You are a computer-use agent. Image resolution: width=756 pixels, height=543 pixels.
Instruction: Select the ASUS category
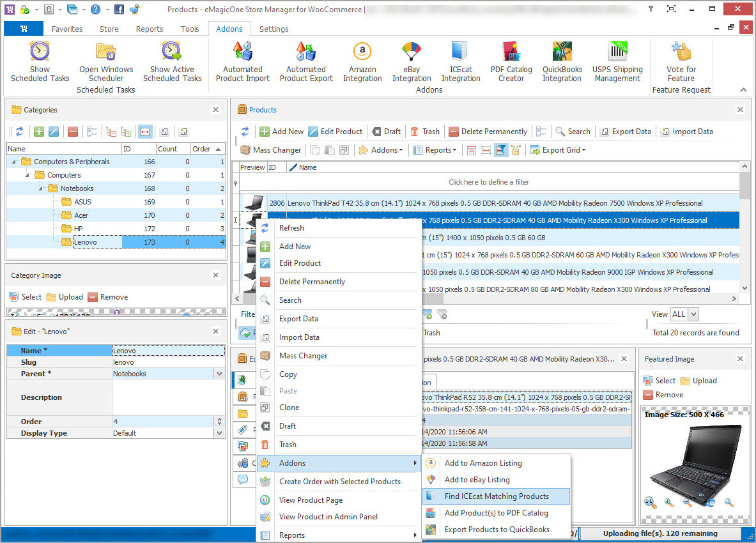82,202
